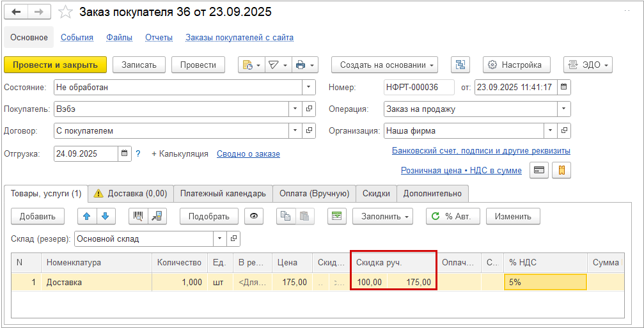This screenshot has width=644, height=328.
Task: Load from data collection terminal icon
Action: coord(157,216)
